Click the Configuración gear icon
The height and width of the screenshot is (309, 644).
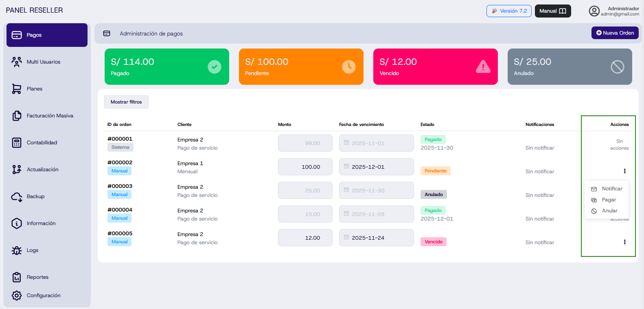pos(17,296)
